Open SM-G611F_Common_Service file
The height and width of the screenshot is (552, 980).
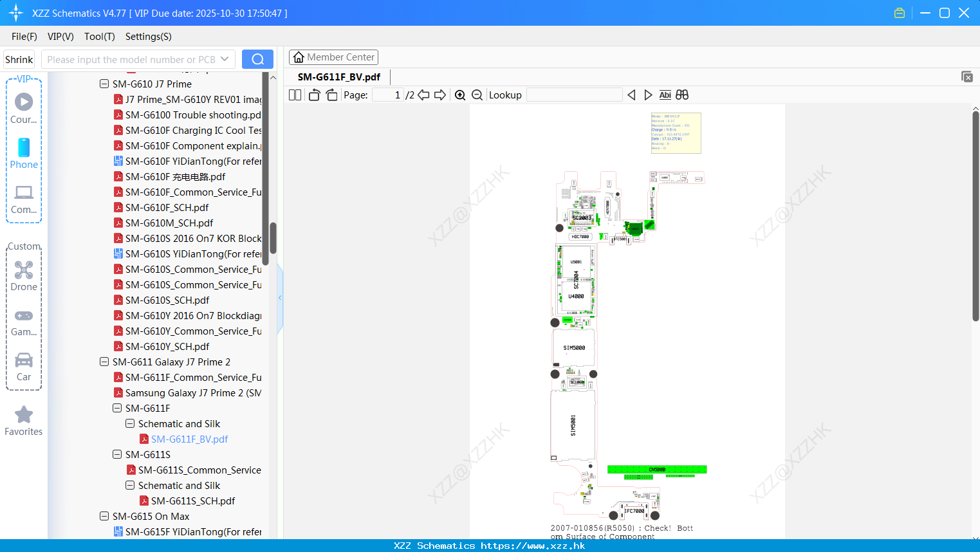(187, 378)
